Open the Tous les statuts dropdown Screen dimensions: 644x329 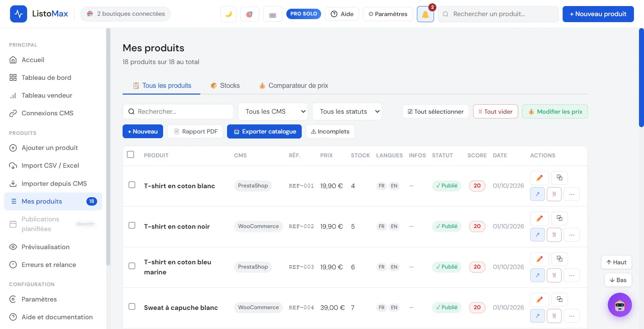[x=347, y=112]
